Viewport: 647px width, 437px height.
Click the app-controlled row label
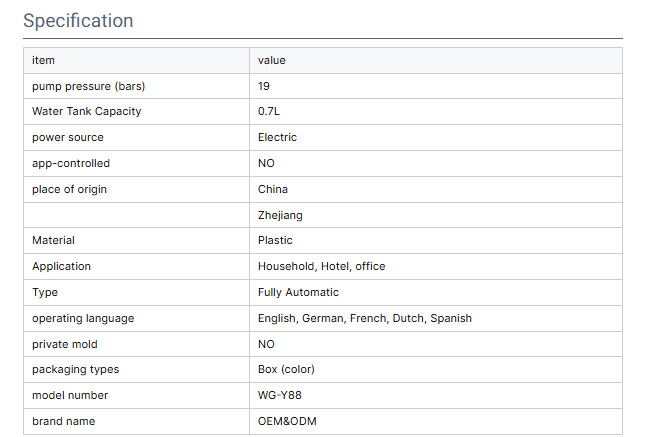[x=70, y=163]
